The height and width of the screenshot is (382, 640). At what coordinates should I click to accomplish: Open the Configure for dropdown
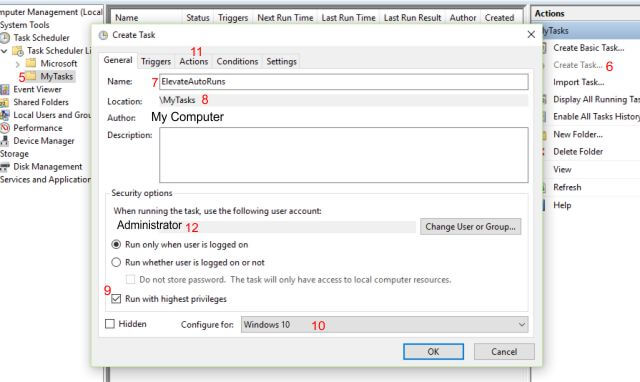pyautogui.click(x=384, y=324)
